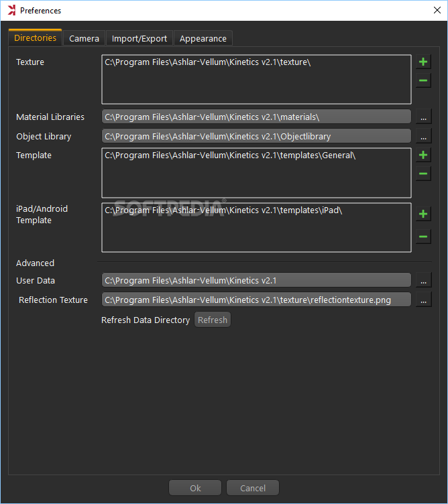Add a new Texture directory
Viewport: 448px width, 504px height.
pos(423,62)
